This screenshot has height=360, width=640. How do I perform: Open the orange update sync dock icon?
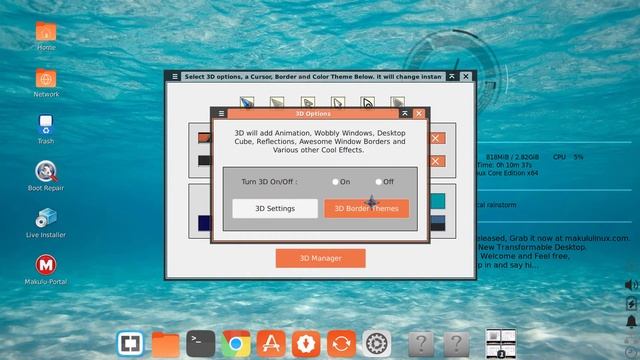pos(341,344)
